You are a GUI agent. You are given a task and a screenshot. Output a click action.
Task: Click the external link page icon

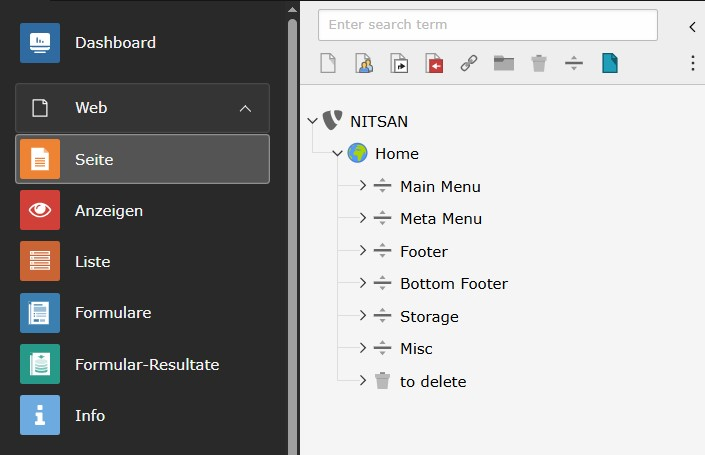(x=469, y=64)
